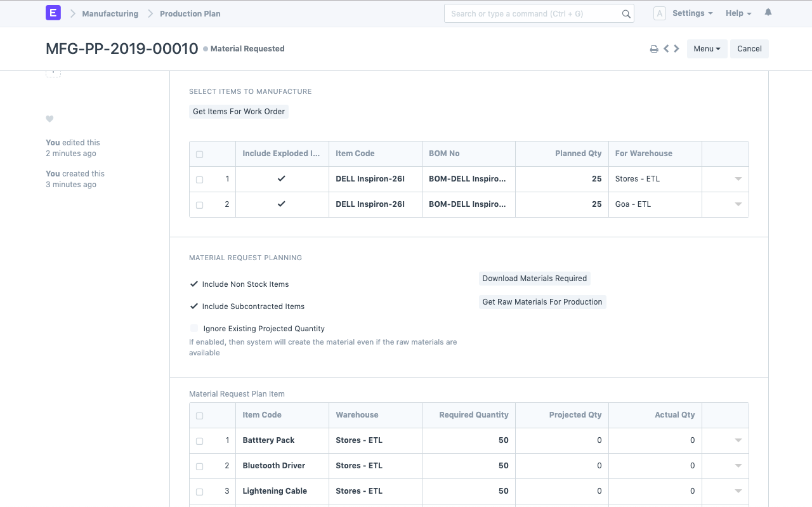This screenshot has height=507, width=812.
Task: Click Get Items For Work Order
Action: [239, 111]
